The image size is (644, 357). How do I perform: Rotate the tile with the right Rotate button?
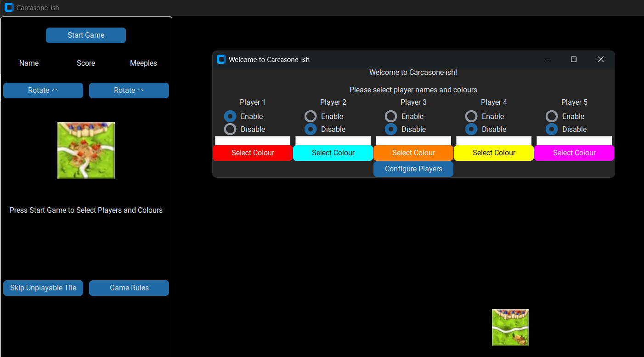pyautogui.click(x=129, y=91)
